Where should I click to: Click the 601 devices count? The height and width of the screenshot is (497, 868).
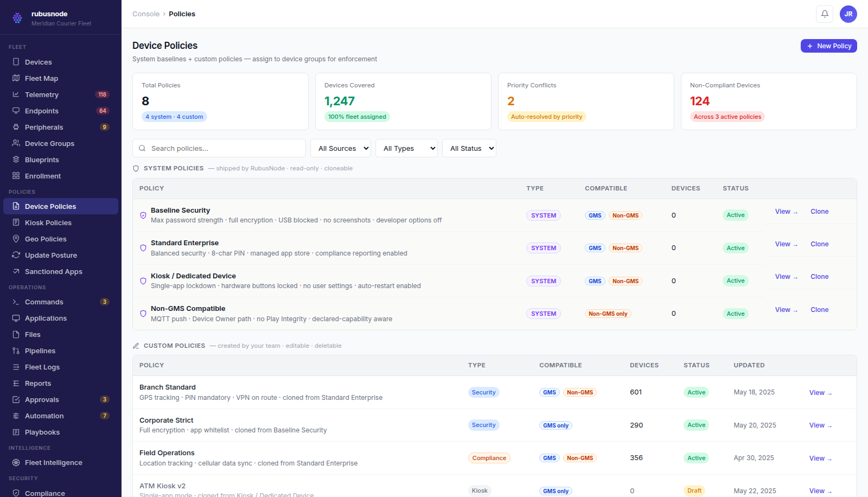[636, 392]
